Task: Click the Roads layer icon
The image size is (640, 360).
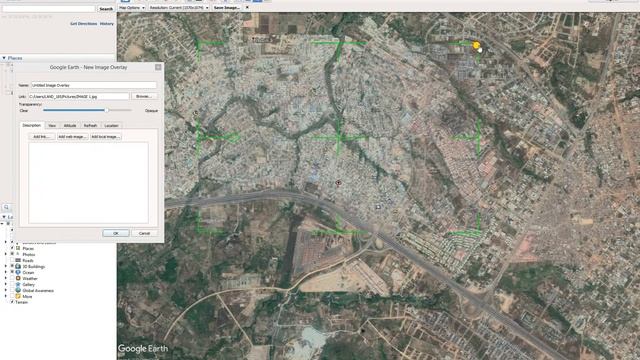Action: click(x=18, y=260)
